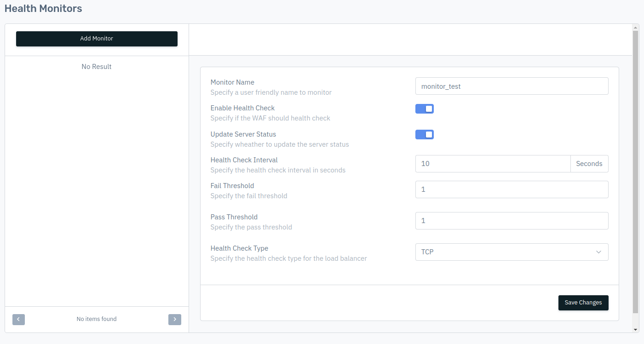Click the "Pass Threshold" label

click(x=234, y=217)
